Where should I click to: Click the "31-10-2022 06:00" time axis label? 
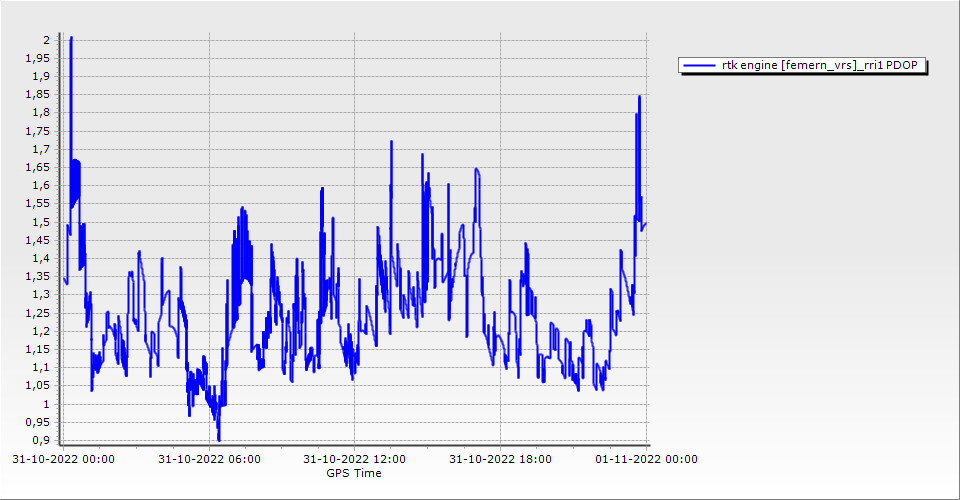pyautogui.click(x=209, y=459)
